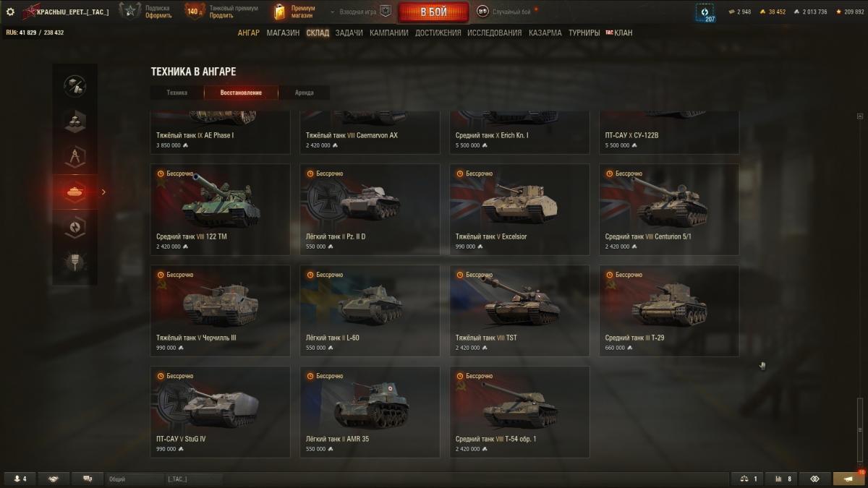Viewport: 868px width, 488px height.
Task: Open the Исследования menu
Action: tap(494, 33)
